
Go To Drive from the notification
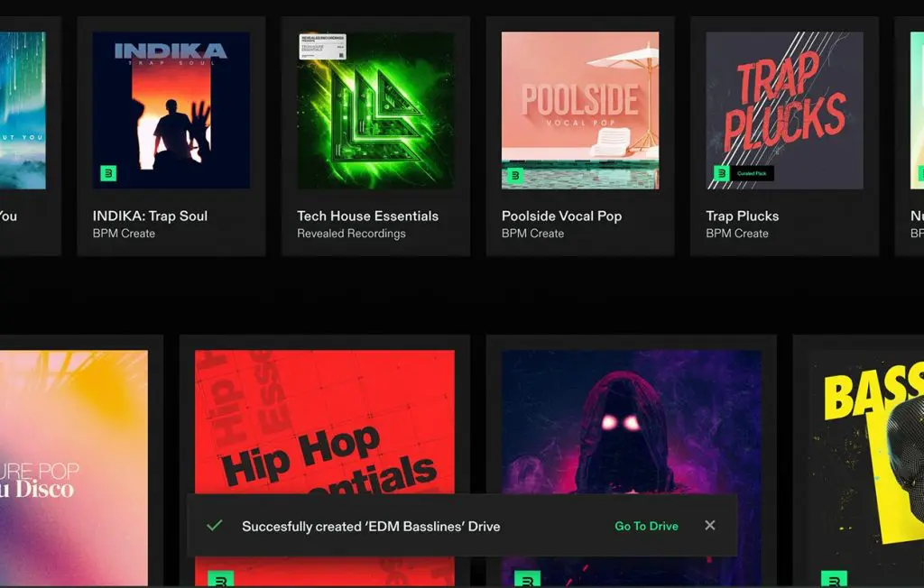[646, 526]
